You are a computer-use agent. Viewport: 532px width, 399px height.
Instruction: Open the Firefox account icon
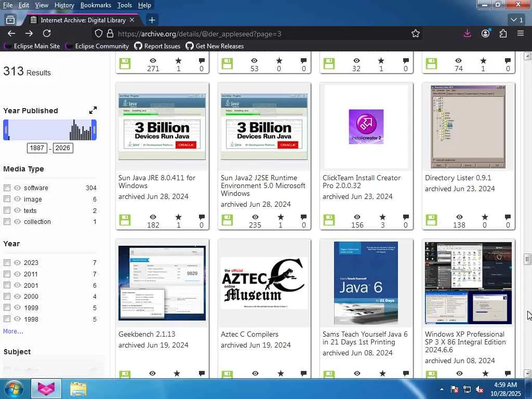pos(486,33)
